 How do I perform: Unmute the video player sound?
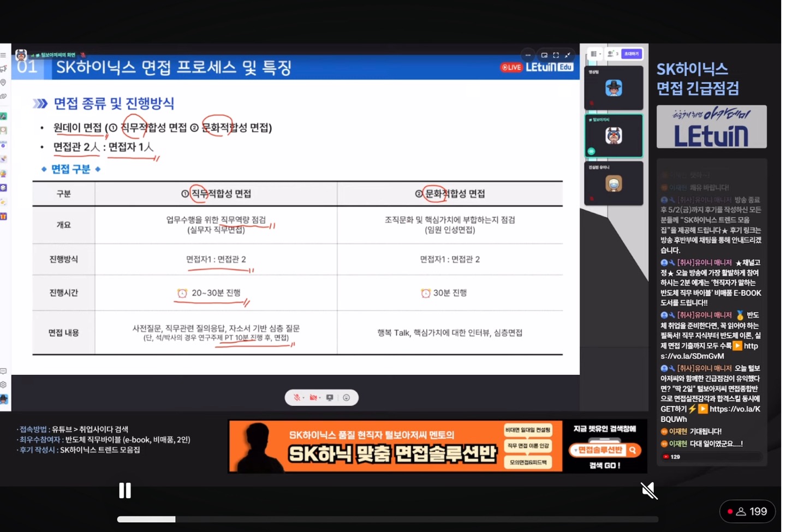click(x=649, y=491)
